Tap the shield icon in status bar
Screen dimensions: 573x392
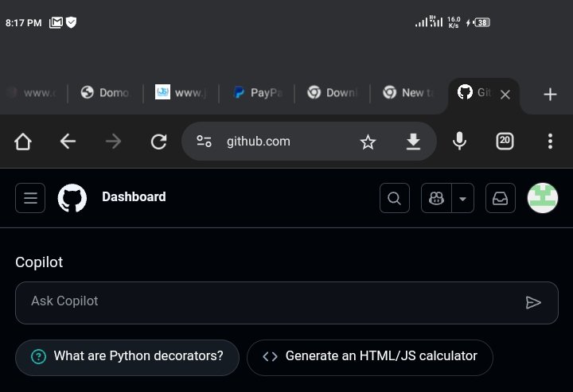(x=72, y=22)
